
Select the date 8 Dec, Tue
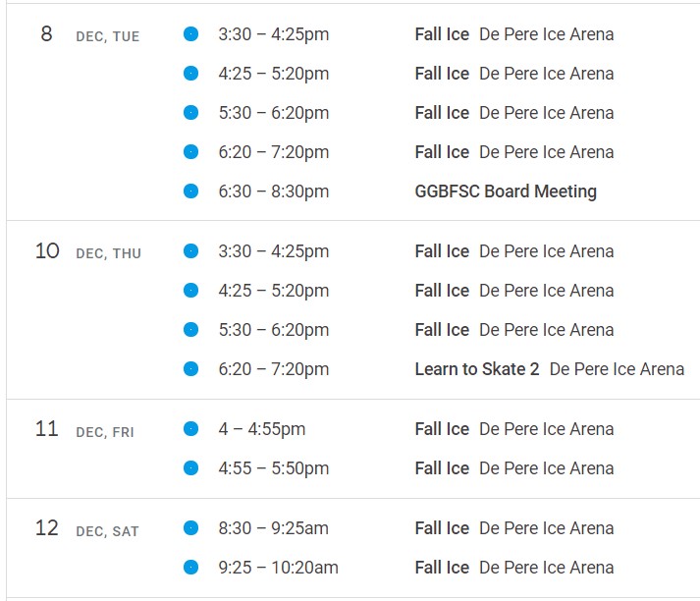(89, 34)
